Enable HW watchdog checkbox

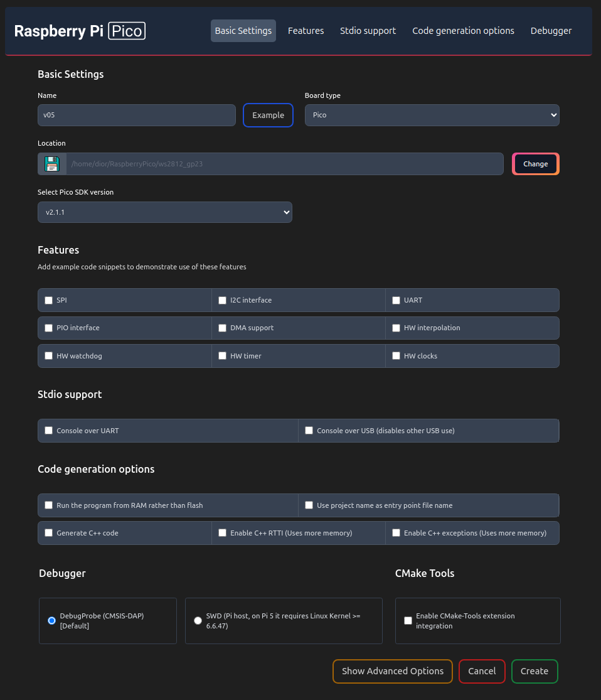(x=49, y=356)
